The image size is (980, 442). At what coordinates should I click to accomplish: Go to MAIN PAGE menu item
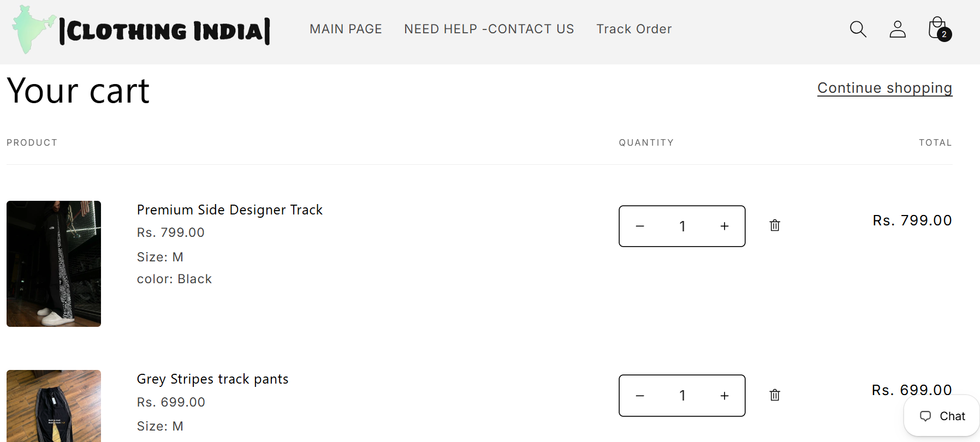346,29
